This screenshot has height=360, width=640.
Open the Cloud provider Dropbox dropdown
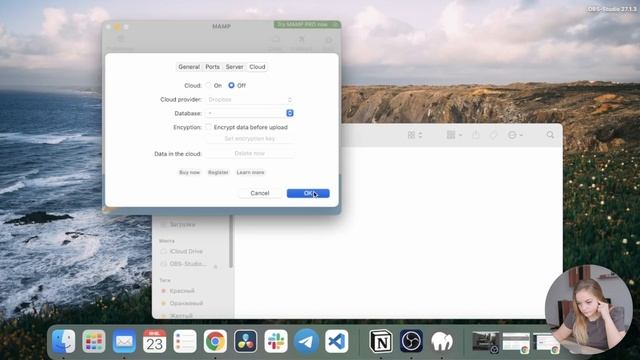[250, 100]
